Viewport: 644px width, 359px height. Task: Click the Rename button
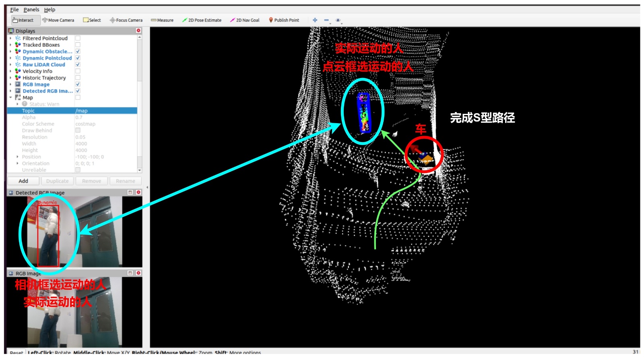(x=126, y=181)
